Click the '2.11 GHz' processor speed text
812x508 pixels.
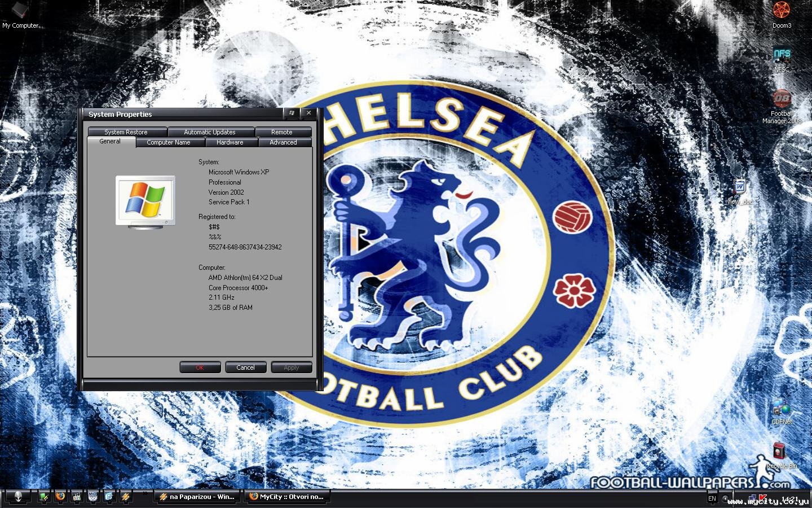tap(222, 297)
